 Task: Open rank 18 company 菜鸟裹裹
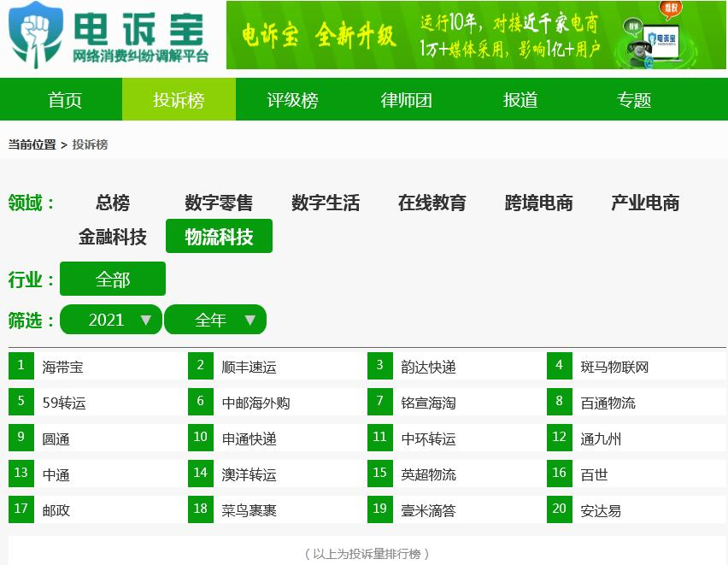click(x=249, y=510)
